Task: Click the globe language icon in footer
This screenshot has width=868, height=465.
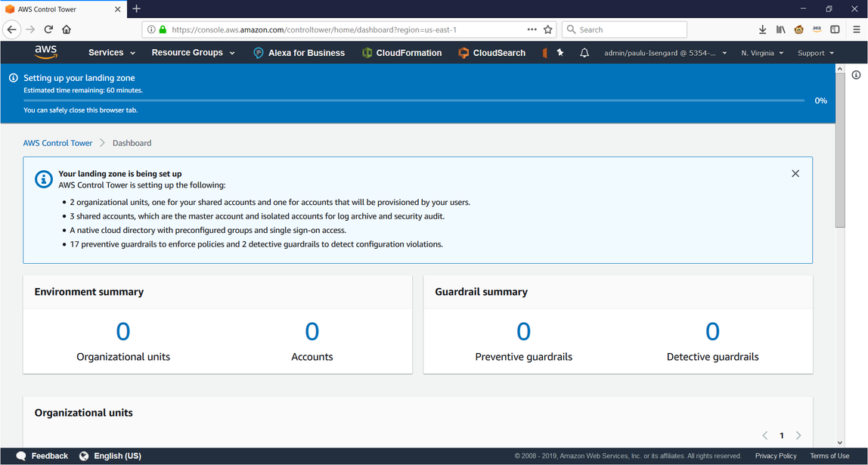Action: click(x=84, y=456)
